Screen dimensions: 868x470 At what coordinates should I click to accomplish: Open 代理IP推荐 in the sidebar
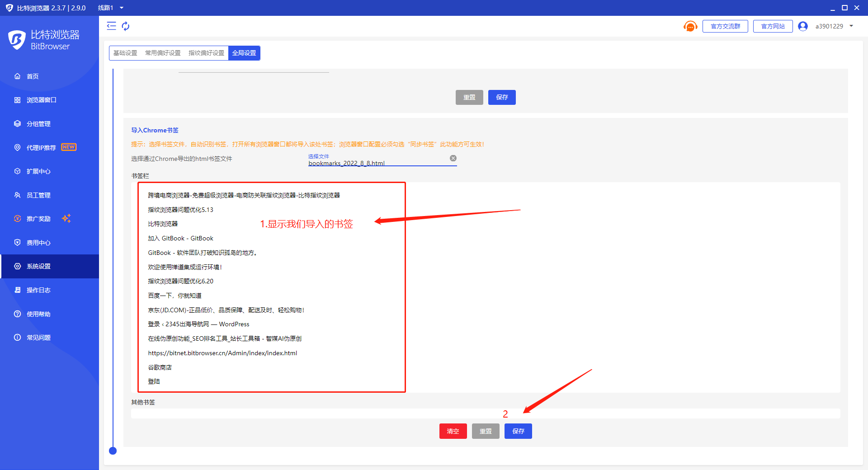point(41,147)
